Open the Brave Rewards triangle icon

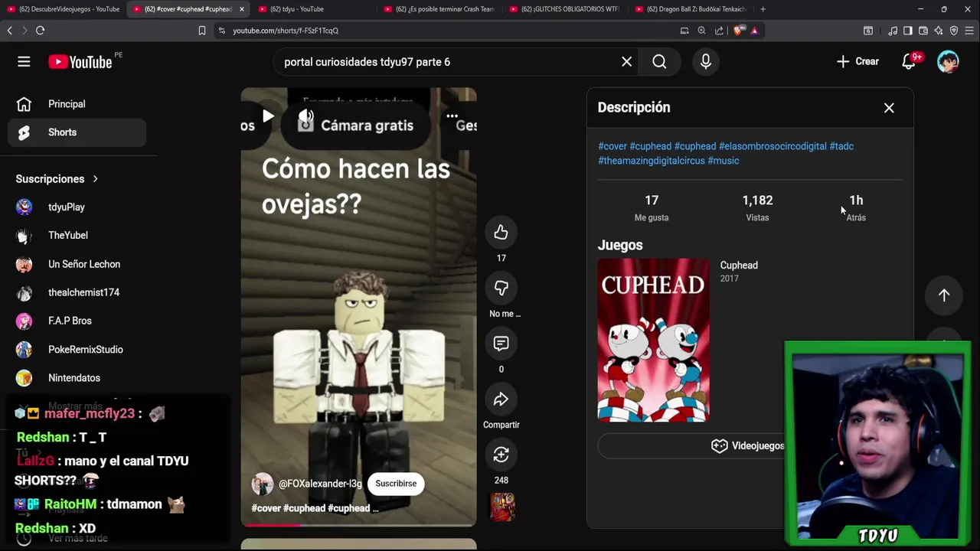click(754, 31)
